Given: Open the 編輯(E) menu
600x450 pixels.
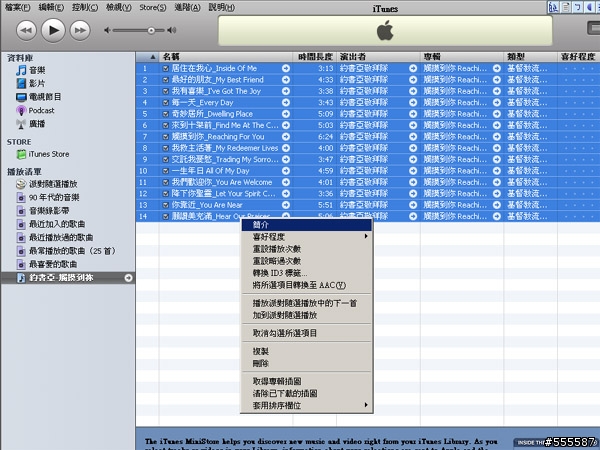Looking at the screenshot, I should (51, 7).
